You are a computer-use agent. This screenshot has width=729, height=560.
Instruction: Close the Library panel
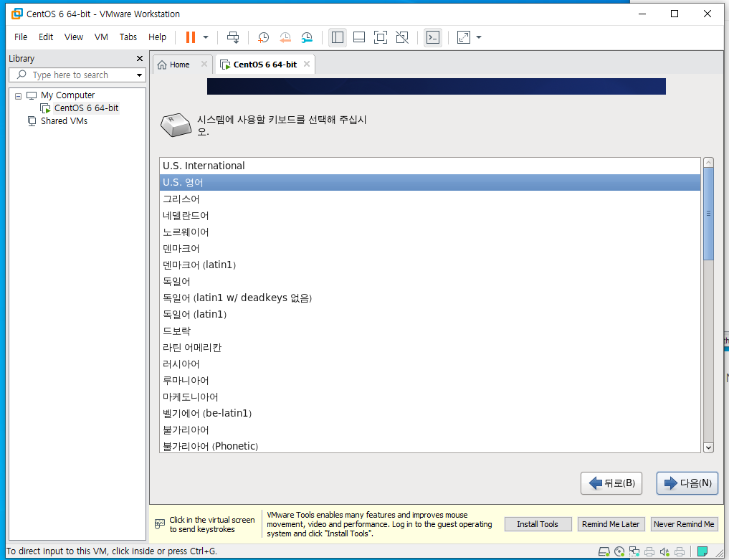point(140,59)
